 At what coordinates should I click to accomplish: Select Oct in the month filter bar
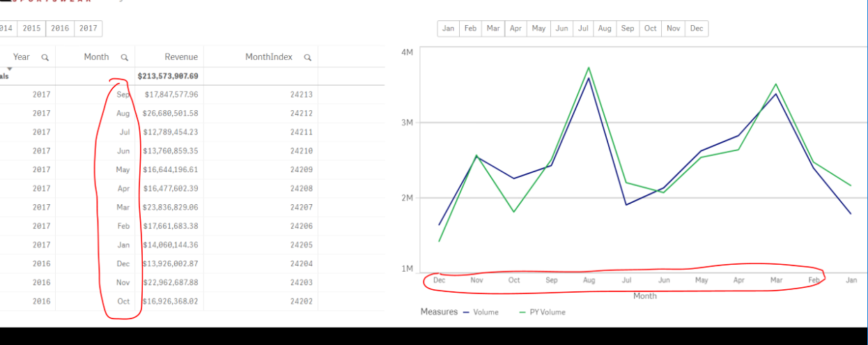tap(651, 29)
